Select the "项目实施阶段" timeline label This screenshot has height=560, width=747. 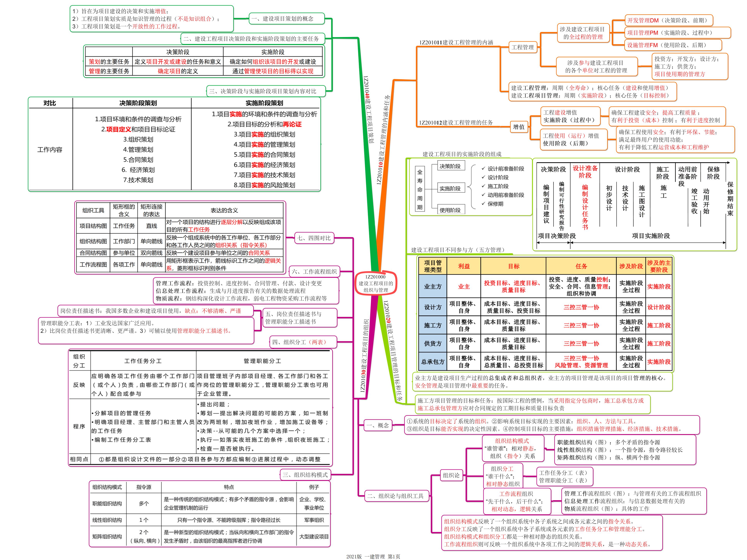click(651, 236)
